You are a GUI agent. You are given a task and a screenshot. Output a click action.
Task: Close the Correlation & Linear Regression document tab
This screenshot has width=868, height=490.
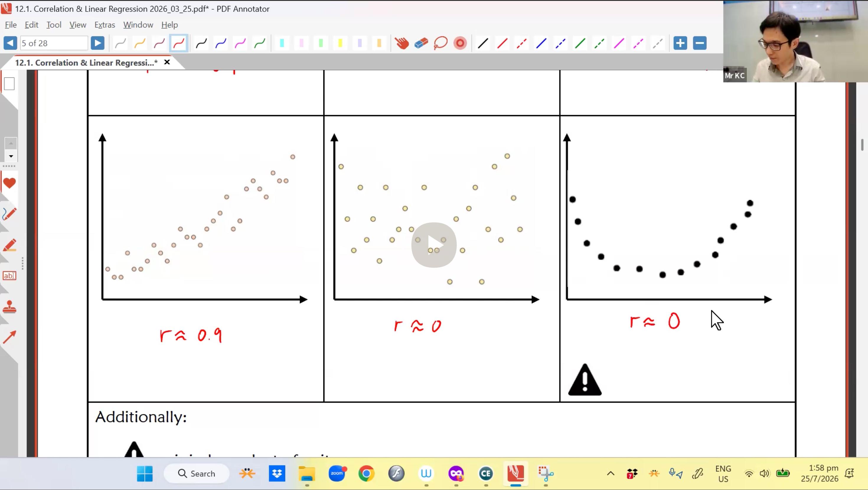(167, 62)
